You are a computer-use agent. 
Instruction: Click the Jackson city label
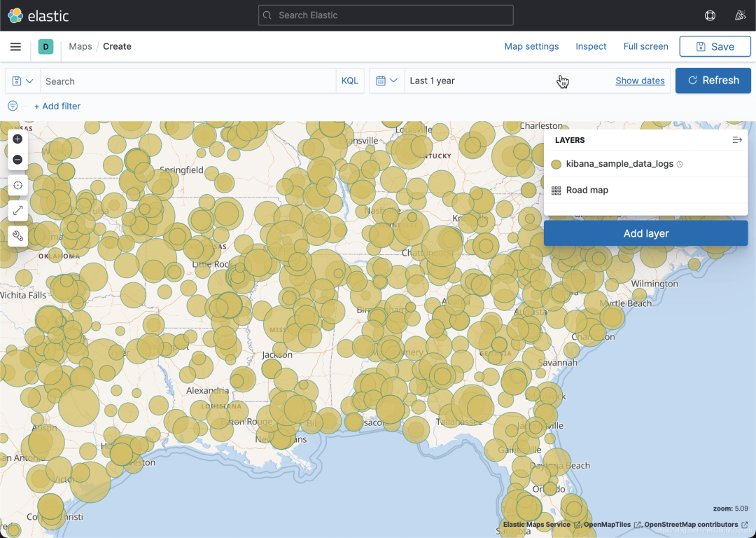[277, 354]
